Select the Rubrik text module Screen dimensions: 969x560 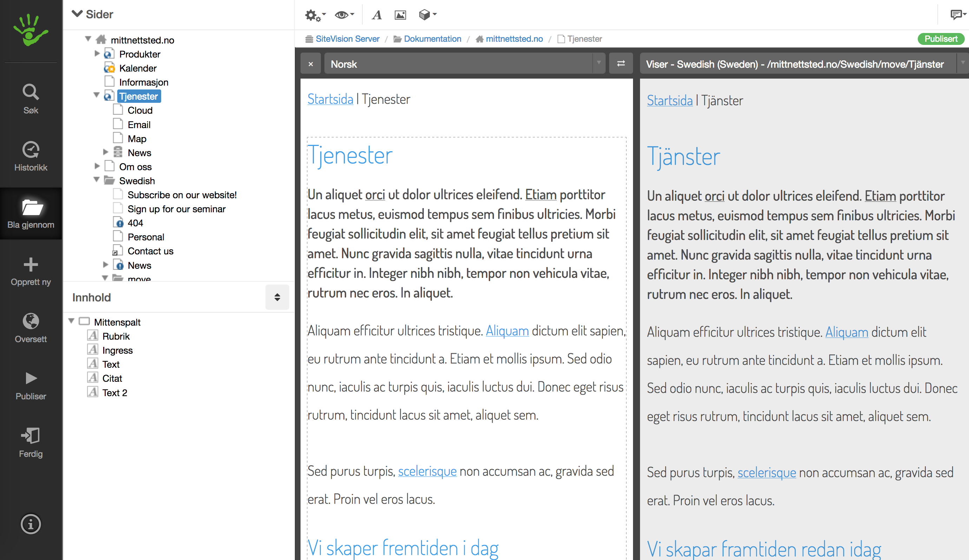[116, 336]
